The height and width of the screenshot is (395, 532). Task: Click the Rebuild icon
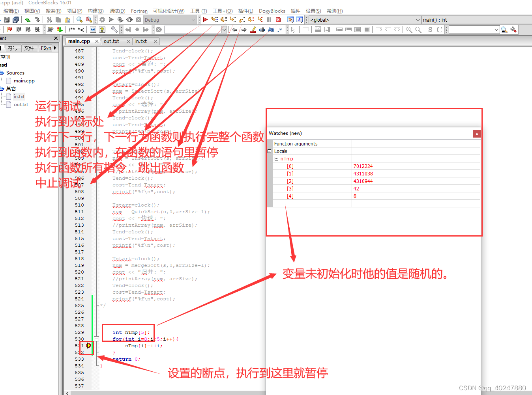pos(129,20)
